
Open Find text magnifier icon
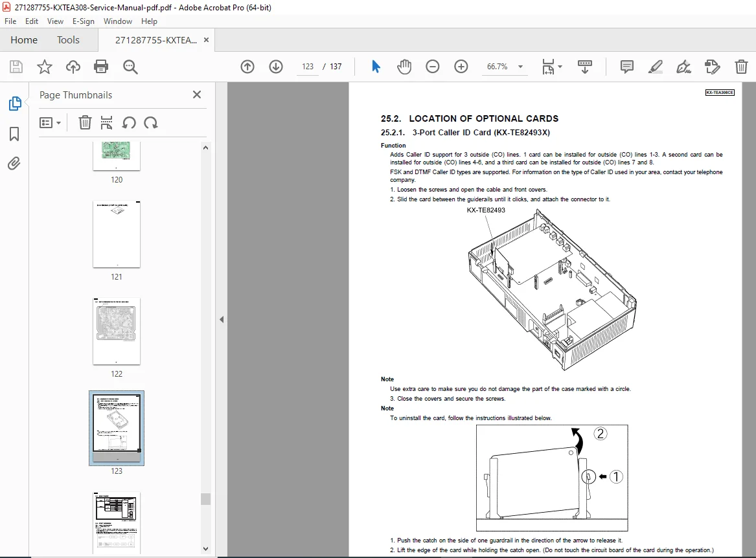tap(130, 67)
